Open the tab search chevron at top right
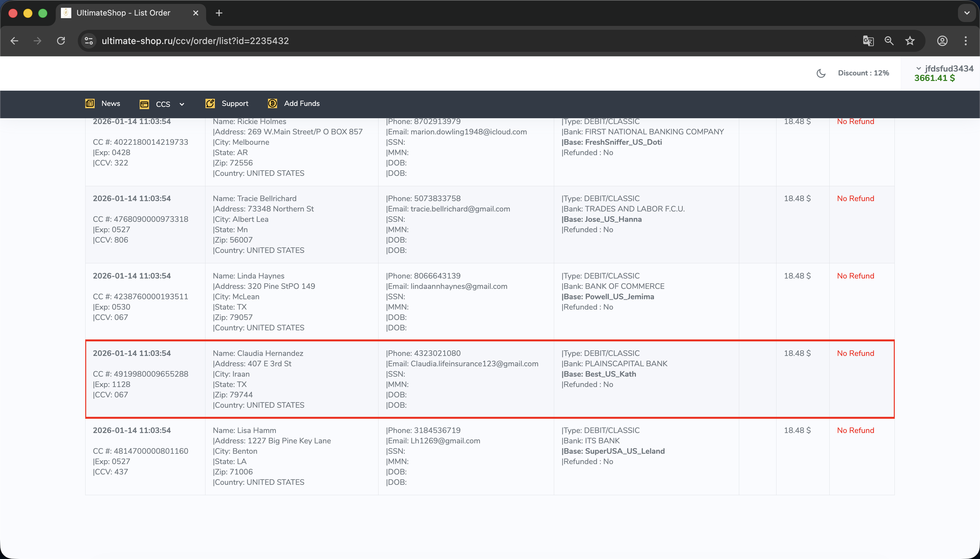980x559 pixels. tap(967, 13)
